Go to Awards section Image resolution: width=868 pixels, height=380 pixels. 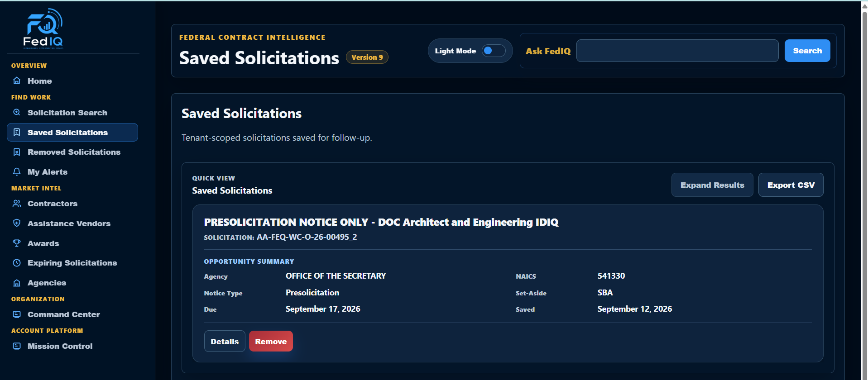coord(72,243)
